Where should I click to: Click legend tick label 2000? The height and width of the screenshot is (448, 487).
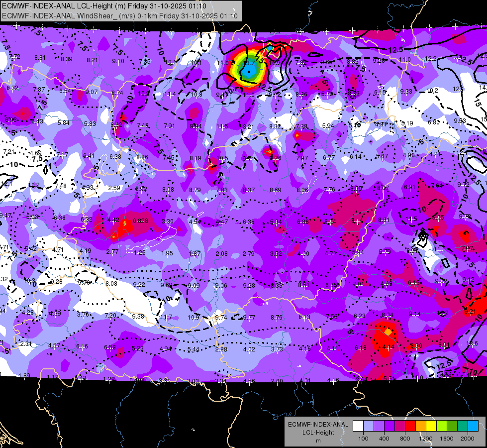point(468,439)
